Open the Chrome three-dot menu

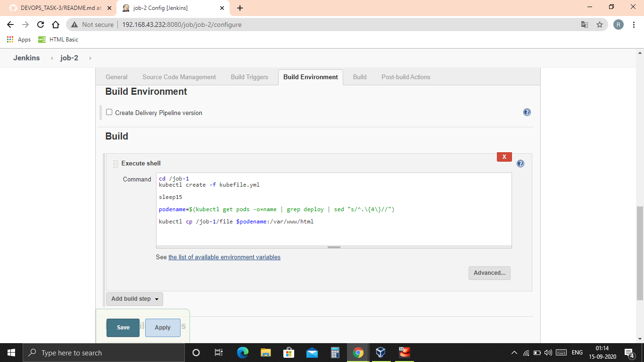pos(634,25)
